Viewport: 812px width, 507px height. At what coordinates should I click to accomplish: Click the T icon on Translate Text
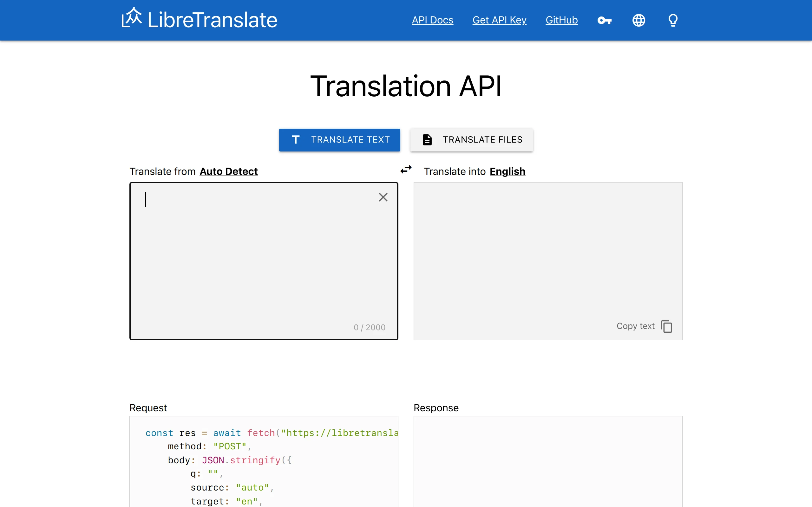tap(295, 139)
